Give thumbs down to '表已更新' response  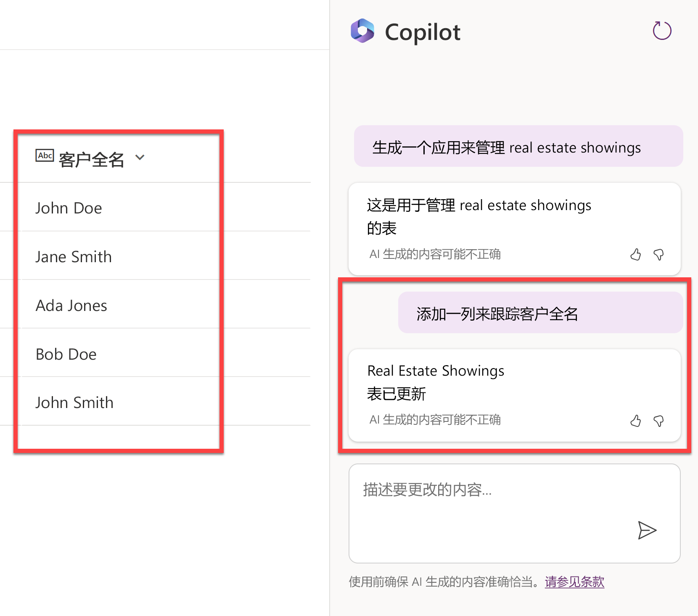tap(658, 421)
